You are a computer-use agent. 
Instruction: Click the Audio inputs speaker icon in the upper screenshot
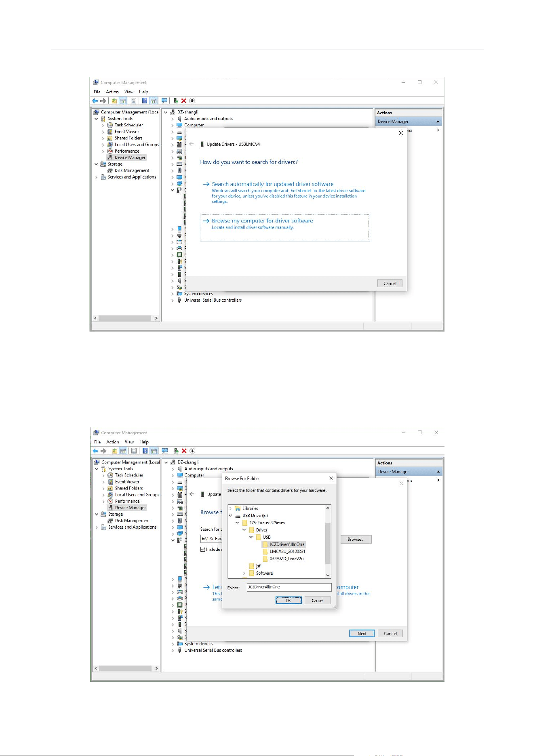179,119
